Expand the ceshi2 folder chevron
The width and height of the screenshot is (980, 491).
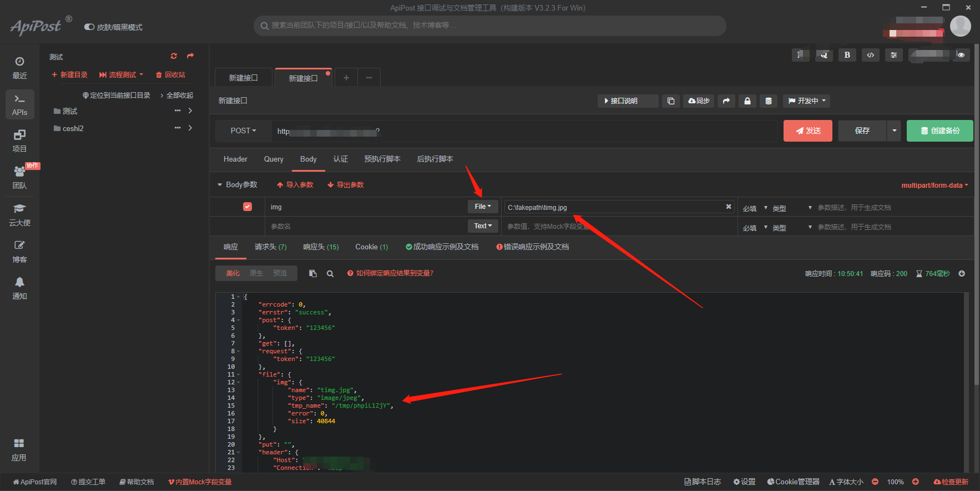pos(190,128)
